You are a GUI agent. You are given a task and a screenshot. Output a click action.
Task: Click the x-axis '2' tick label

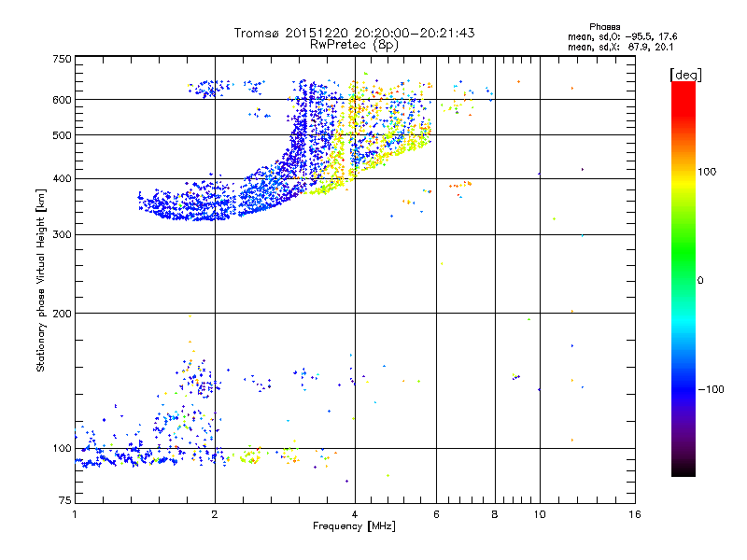(215, 514)
